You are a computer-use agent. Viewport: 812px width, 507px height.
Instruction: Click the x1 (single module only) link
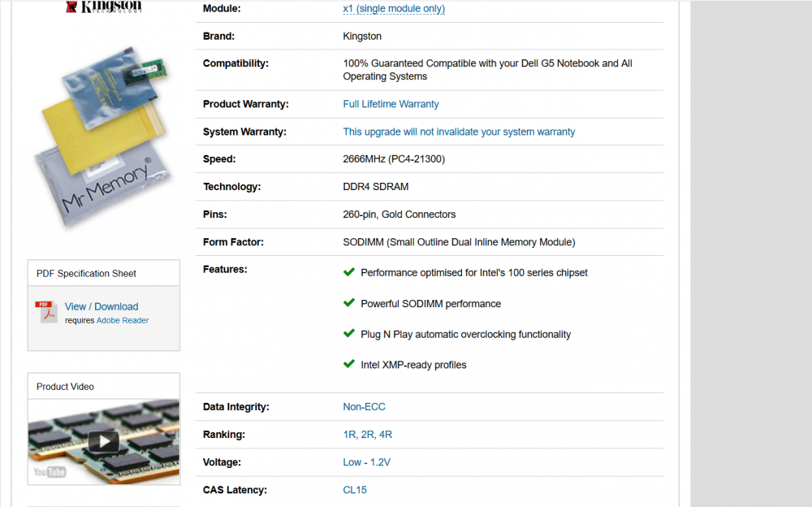(394, 9)
